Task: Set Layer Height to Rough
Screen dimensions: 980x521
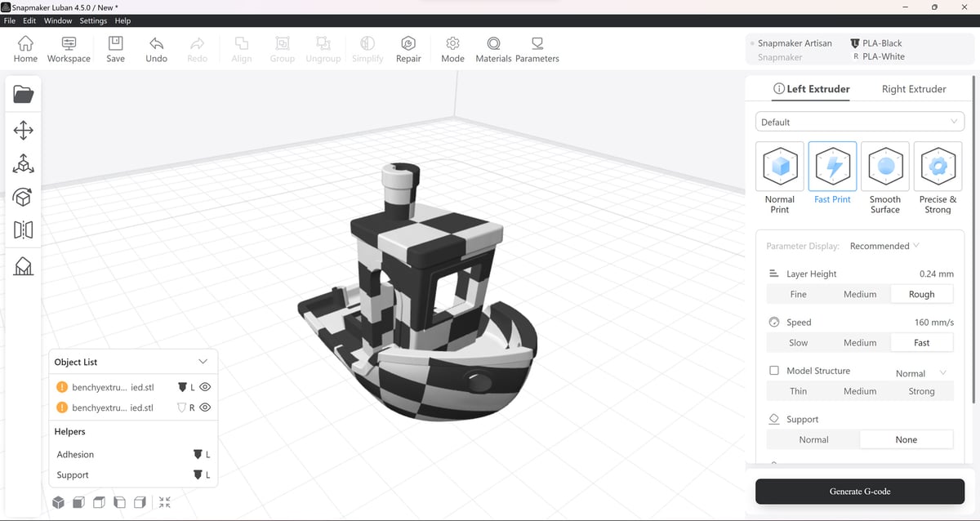Action: [x=921, y=294]
